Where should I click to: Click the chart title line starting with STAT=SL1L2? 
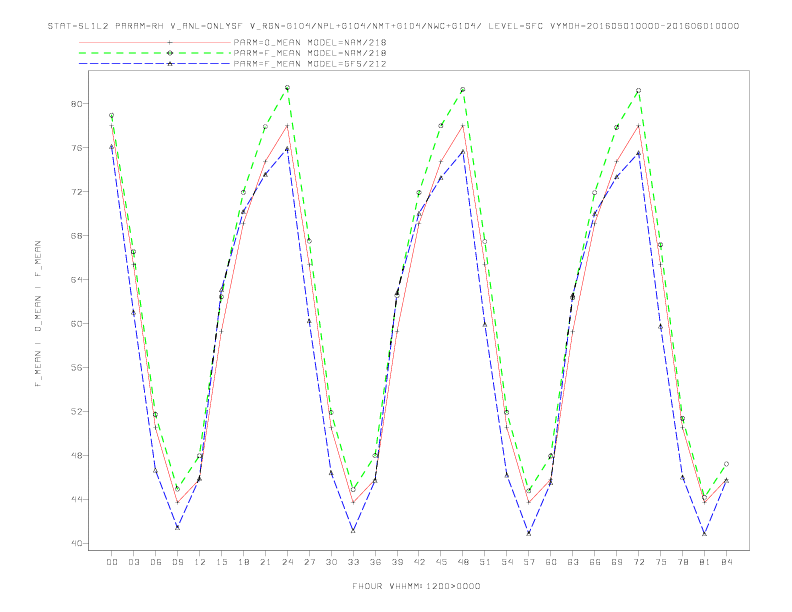coord(393,26)
